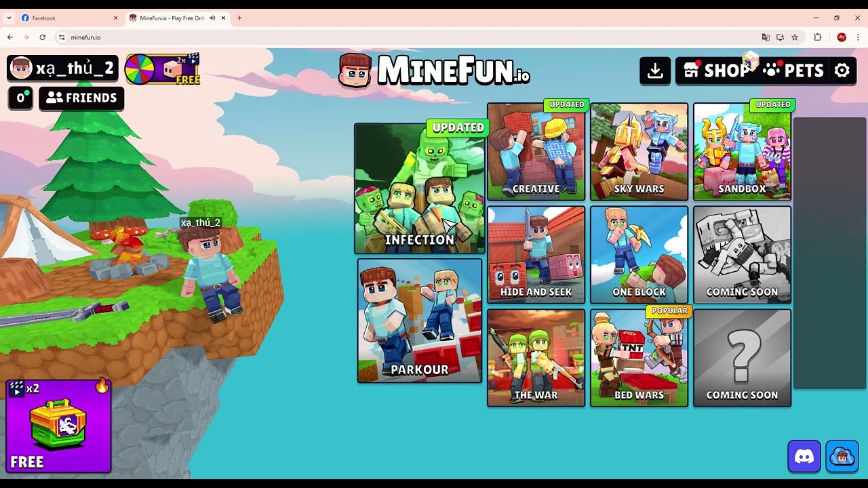Close the MineFun.io tab
Screen dimensions: 868x488
[222, 18]
